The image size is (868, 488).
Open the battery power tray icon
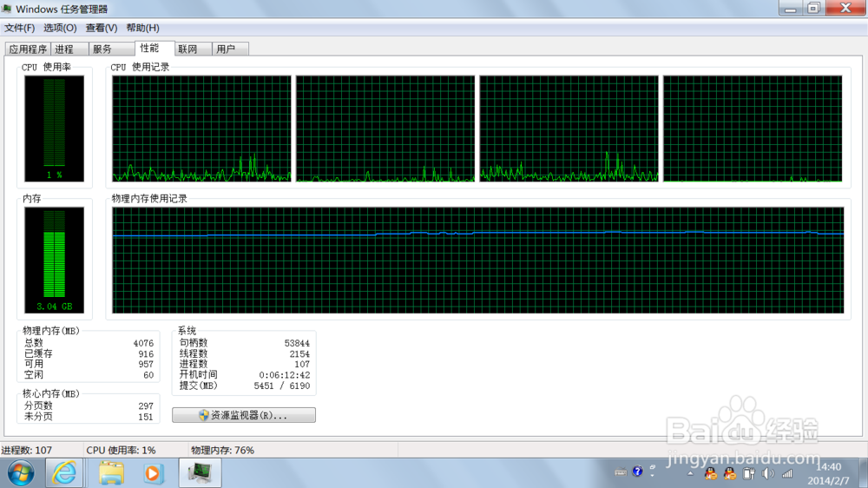click(748, 473)
